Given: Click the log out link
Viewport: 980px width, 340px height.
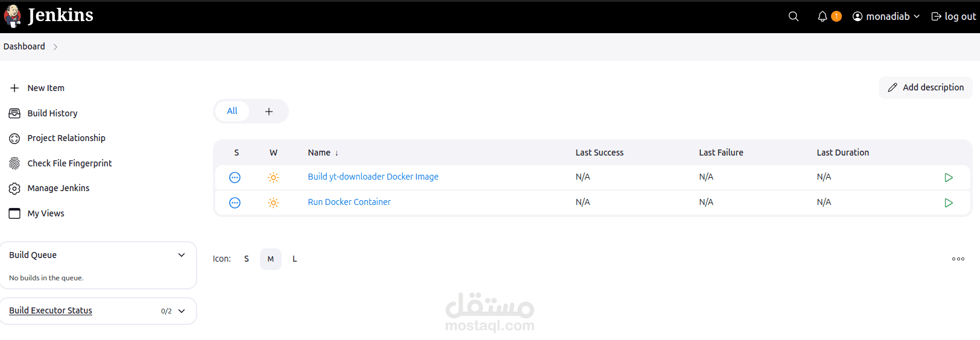Looking at the screenshot, I should click(x=953, y=16).
